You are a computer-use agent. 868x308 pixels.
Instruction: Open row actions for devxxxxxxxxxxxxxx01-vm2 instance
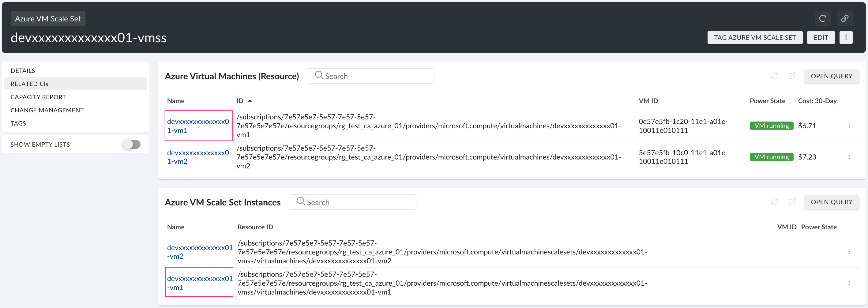point(849,251)
